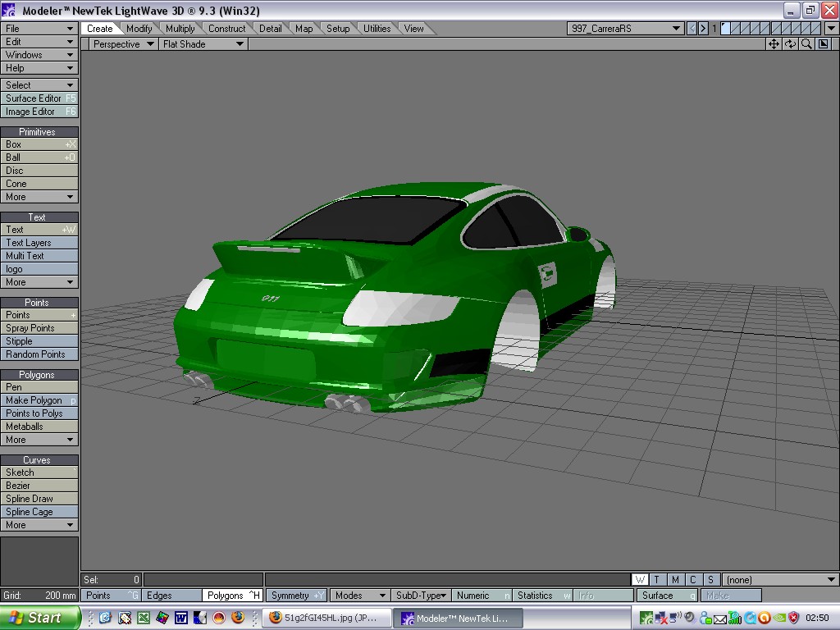Open the Perspective view type dropdown
This screenshot has width=840, height=630.
[x=123, y=44]
